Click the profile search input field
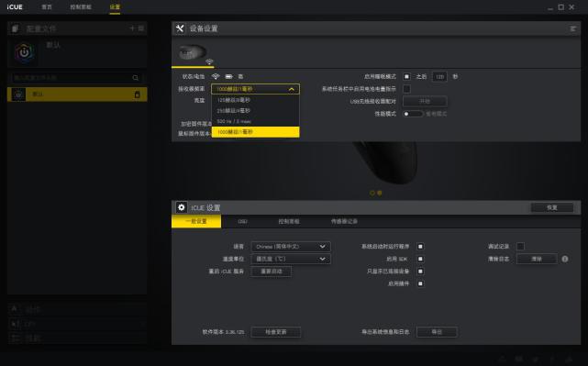 click(76, 78)
